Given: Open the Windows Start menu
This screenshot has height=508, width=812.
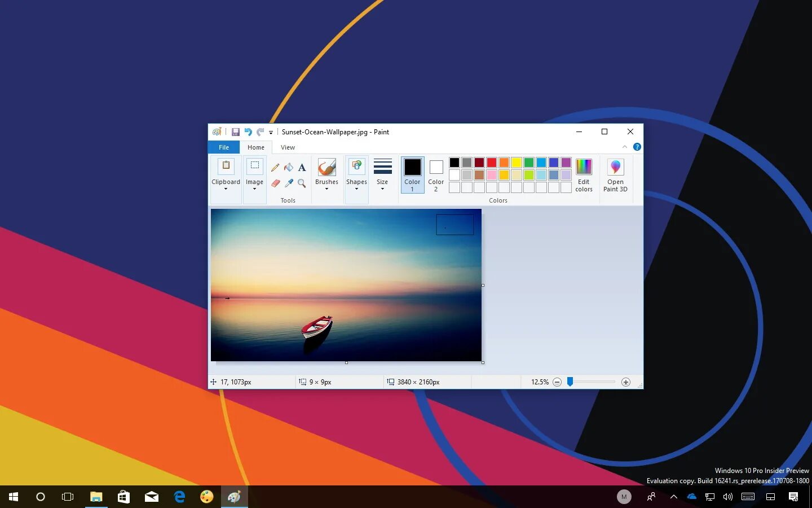Looking at the screenshot, I should (x=14, y=497).
